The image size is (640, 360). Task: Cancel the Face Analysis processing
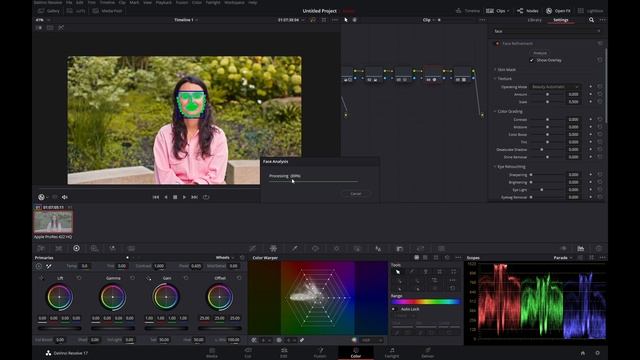click(356, 193)
